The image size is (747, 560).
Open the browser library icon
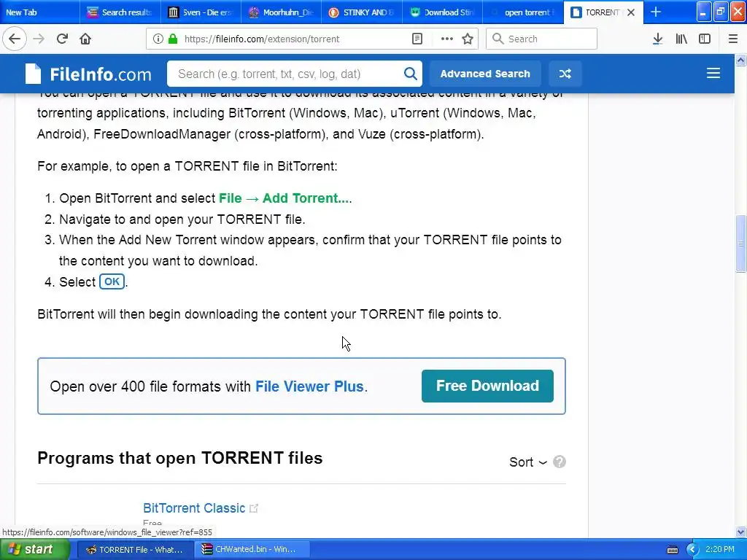coord(681,39)
